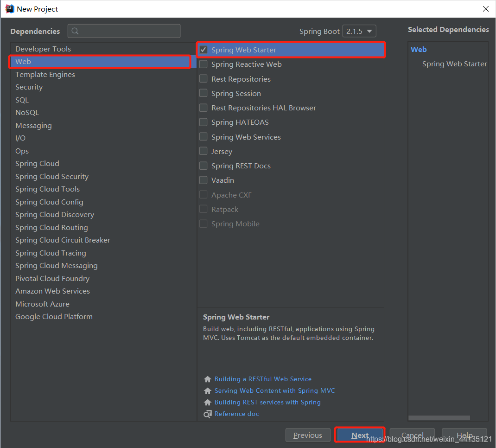Open the Reference doc link
496x448 pixels.
click(236, 414)
